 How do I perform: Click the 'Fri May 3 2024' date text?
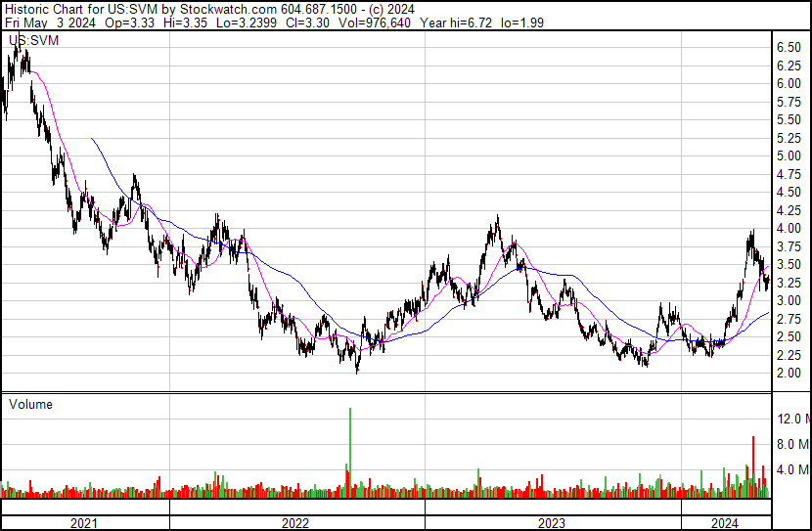coord(50,22)
